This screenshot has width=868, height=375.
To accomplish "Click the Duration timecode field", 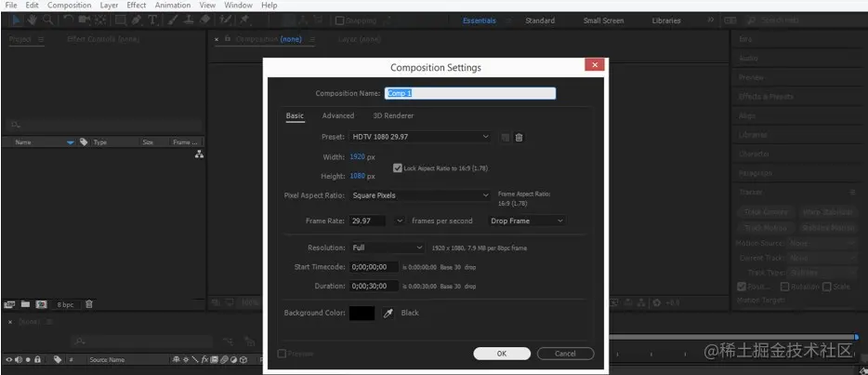I will [x=375, y=286].
